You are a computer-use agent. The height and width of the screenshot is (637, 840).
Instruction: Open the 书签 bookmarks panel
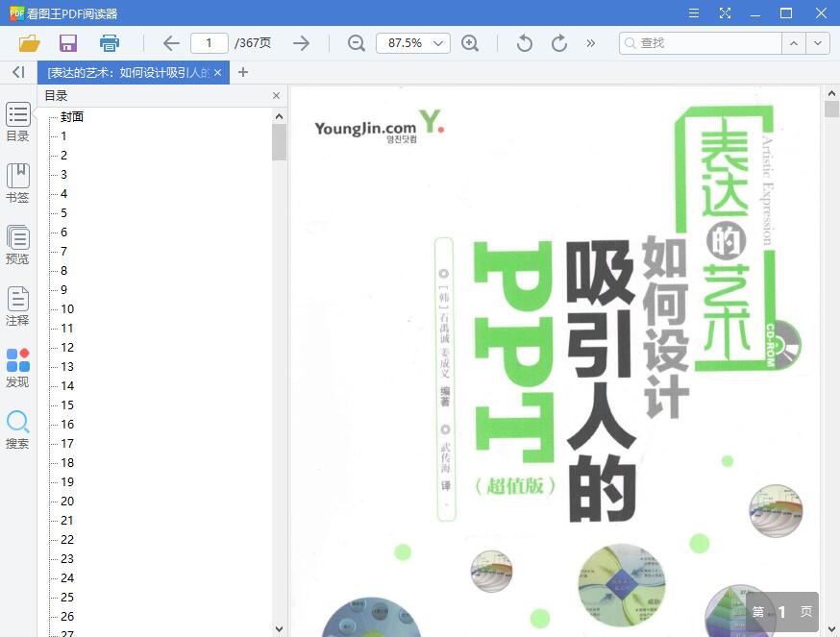coord(17,184)
